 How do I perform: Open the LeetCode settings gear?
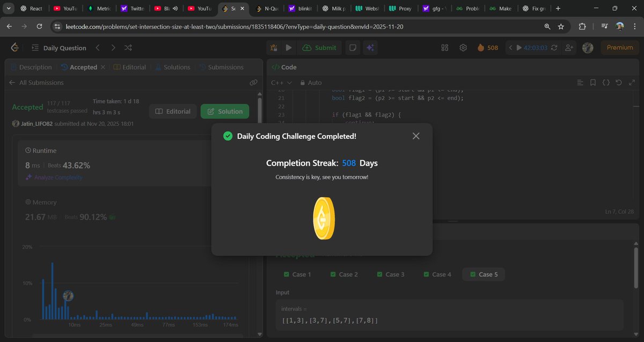pos(463,47)
